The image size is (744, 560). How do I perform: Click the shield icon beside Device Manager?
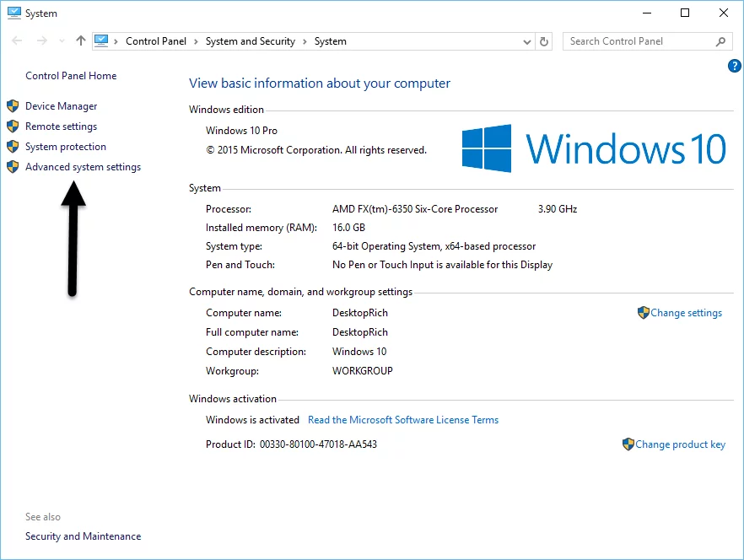click(12, 106)
